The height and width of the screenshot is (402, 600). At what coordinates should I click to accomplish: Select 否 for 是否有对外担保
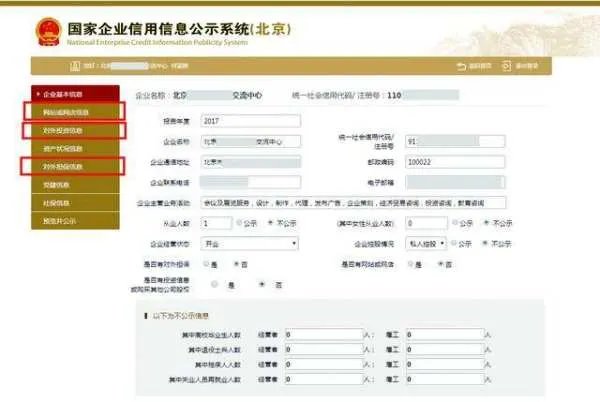tap(236, 264)
